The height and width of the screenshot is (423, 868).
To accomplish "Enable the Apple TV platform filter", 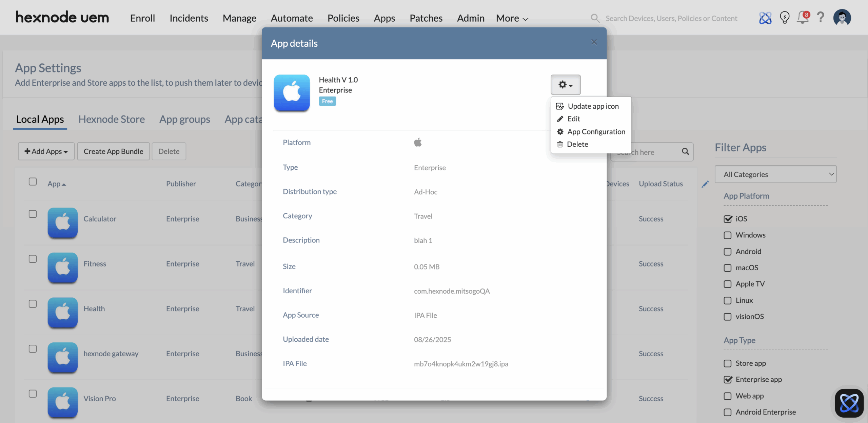I will point(728,284).
